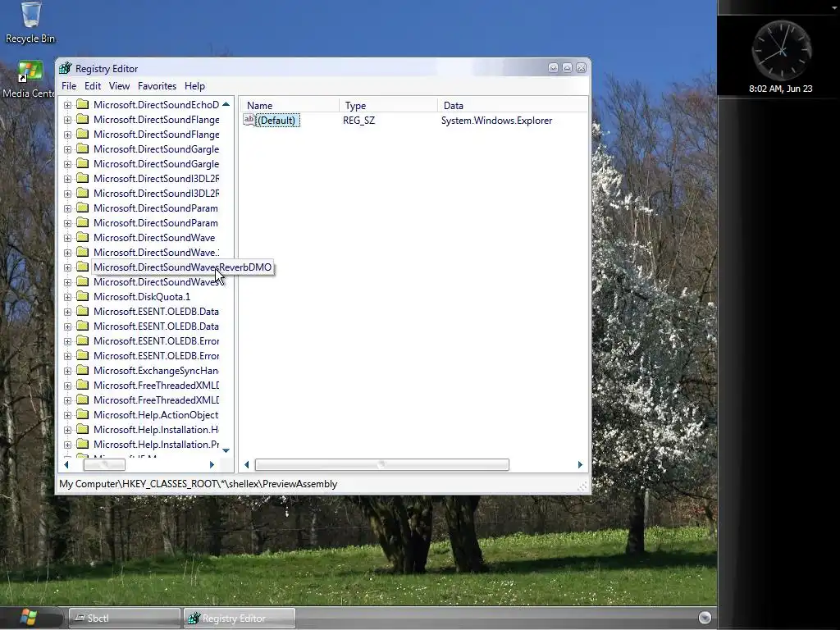Click the round tray icon on taskbar

[x=705, y=618]
